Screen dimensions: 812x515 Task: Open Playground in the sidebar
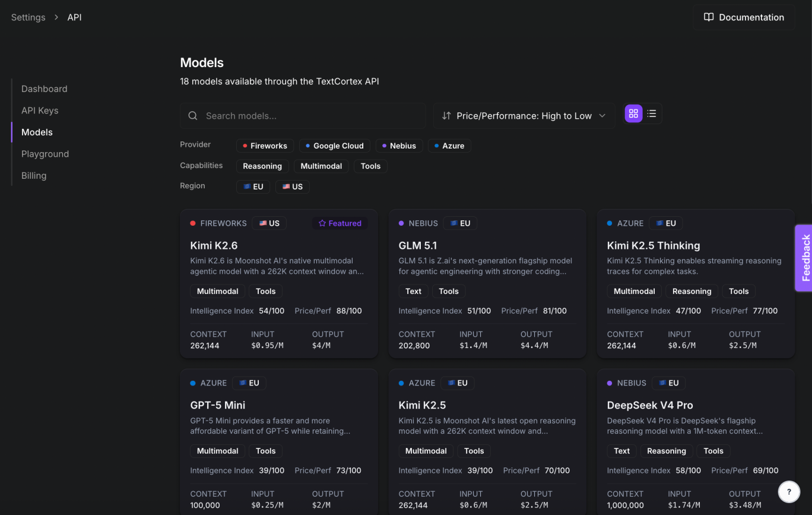point(45,154)
